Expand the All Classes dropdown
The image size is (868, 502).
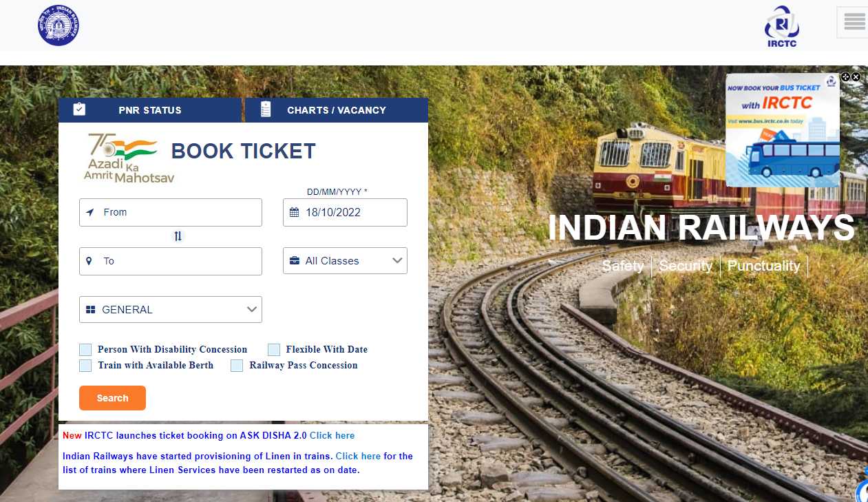(x=345, y=261)
